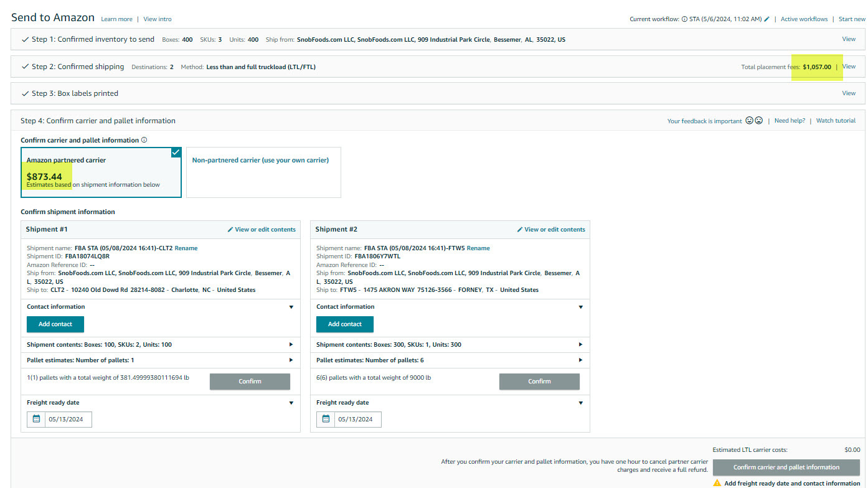Collapse Contact information in Shipment #1

tap(291, 307)
